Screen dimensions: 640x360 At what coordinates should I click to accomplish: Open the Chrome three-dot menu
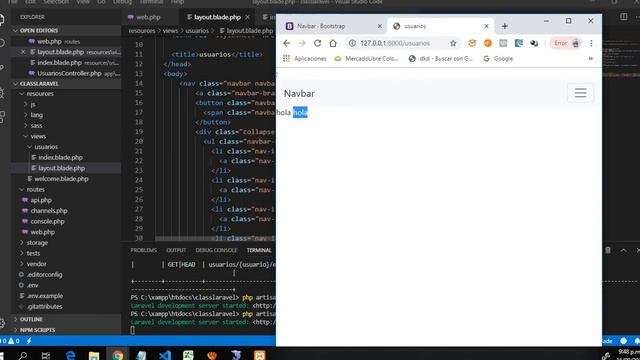click(591, 43)
